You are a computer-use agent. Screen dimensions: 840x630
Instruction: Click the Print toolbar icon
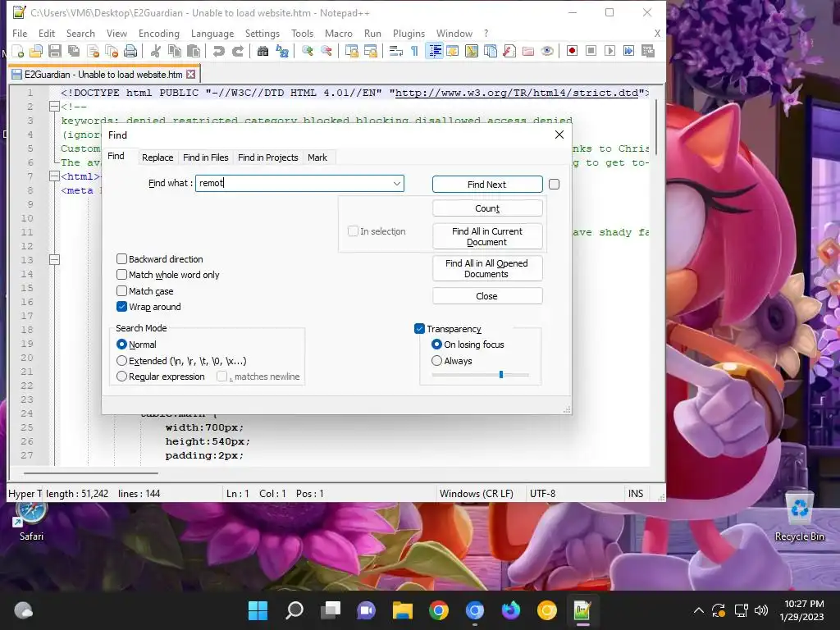pyautogui.click(x=130, y=51)
